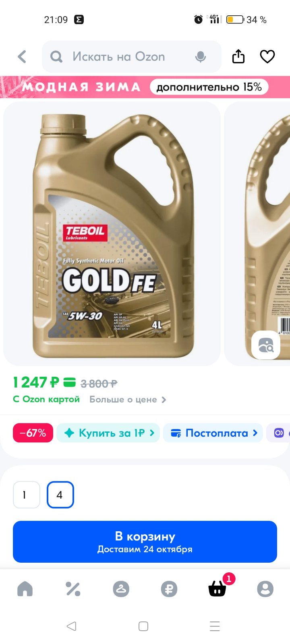This screenshot has width=290, height=644.
Task: Go to the Home tab icon
Action: (x=25, y=589)
